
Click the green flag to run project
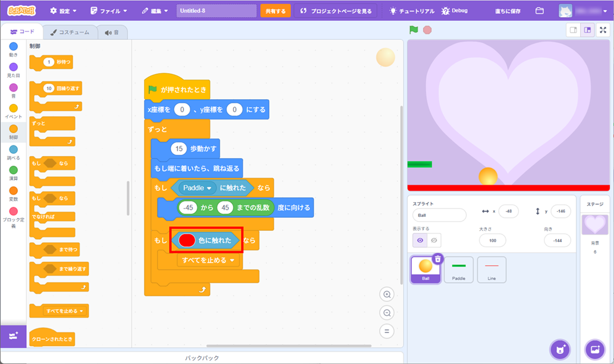click(x=414, y=30)
